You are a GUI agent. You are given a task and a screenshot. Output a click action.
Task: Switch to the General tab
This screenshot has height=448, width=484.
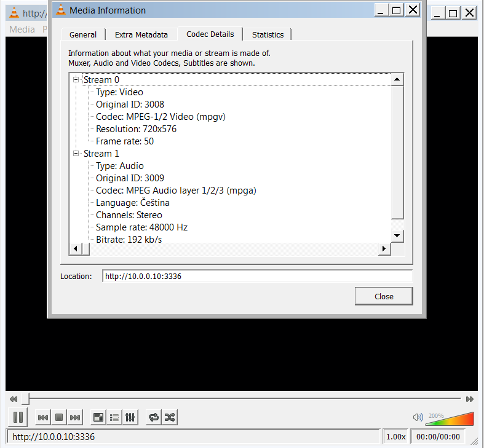(x=83, y=34)
